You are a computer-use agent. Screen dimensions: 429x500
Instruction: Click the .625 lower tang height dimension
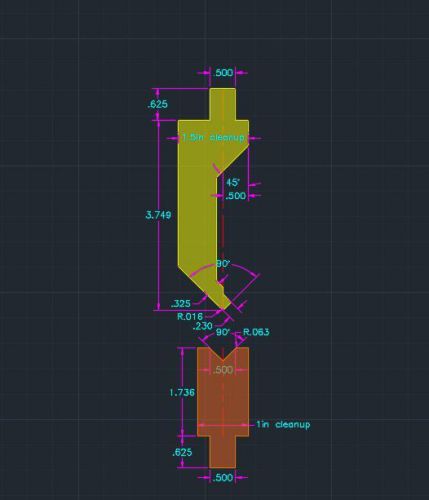[x=182, y=452]
